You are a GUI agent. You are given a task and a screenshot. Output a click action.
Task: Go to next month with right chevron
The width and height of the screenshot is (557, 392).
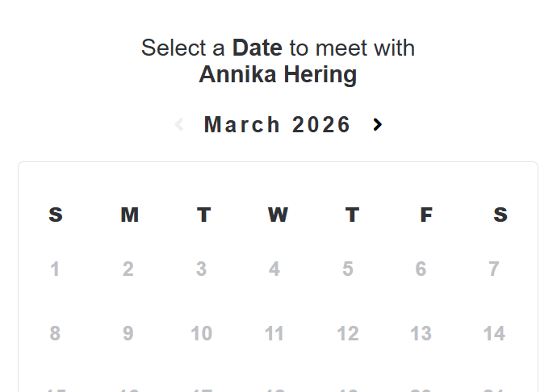377,124
